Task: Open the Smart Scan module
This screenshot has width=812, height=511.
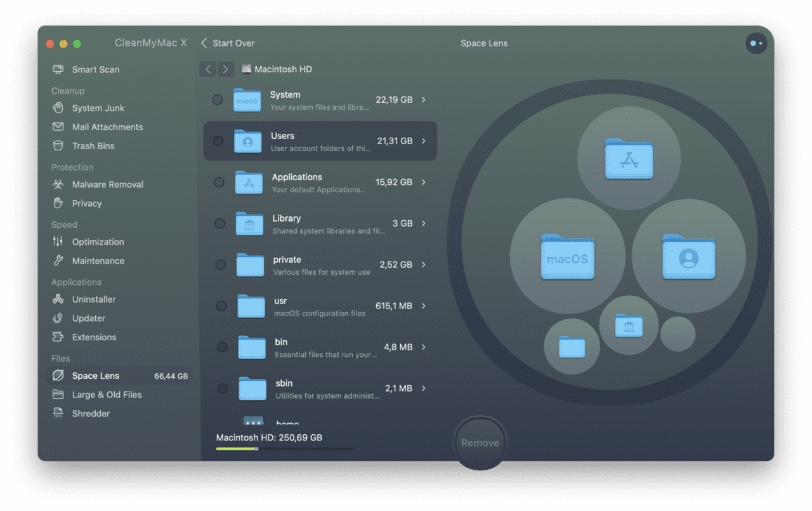Action: [x=96, y=69]
